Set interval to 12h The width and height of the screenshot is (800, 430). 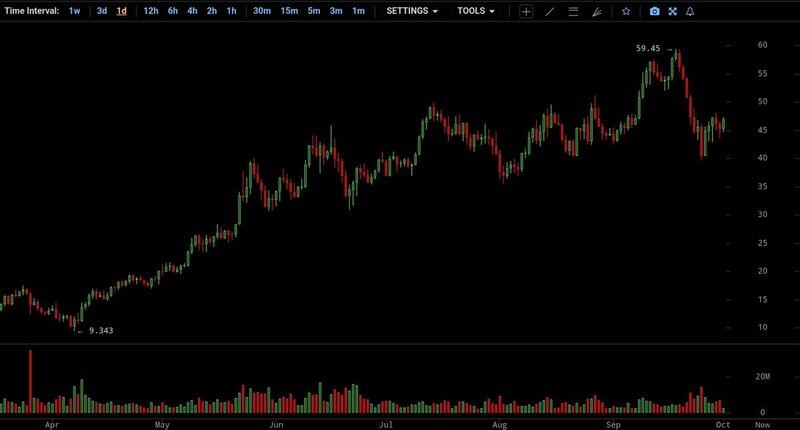tap(151, 11)
